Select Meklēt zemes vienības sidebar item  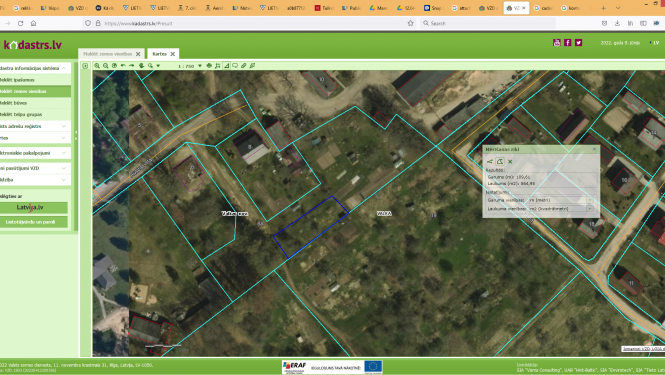coord(35,91)
